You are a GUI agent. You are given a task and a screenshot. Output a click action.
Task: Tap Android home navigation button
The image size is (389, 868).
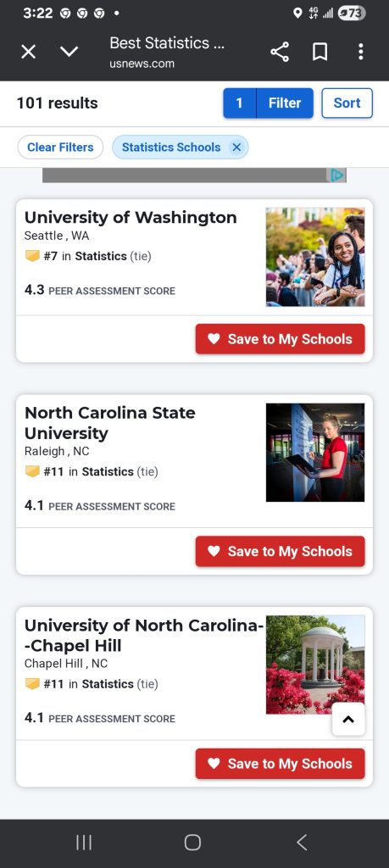click(192, 843)
